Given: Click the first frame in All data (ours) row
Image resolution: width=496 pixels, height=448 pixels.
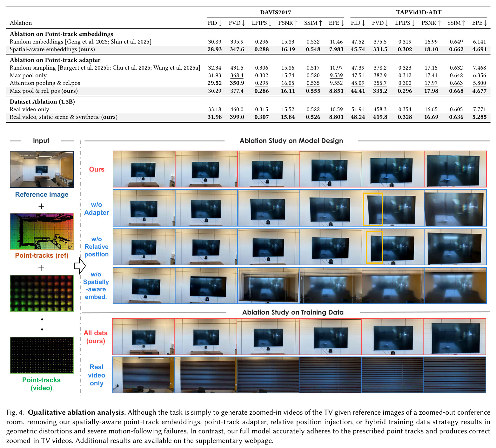Looking at the screenshot, I should (144, 337).
